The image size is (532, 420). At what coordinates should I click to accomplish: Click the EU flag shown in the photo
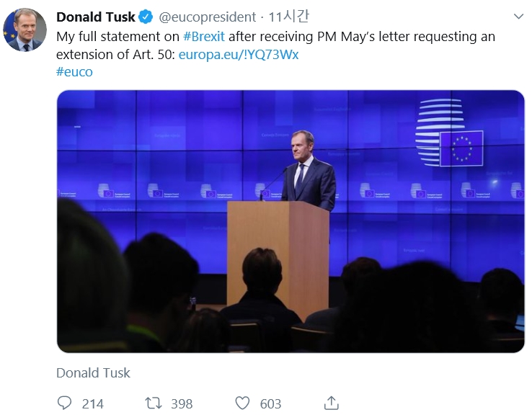(x=461, y=148)
